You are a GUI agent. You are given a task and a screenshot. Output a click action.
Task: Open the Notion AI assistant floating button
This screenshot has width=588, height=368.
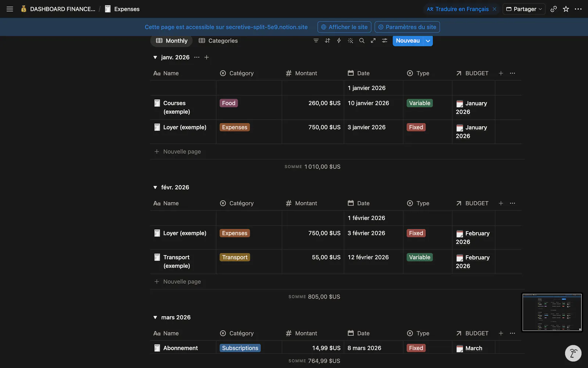(x=573, y=353)
